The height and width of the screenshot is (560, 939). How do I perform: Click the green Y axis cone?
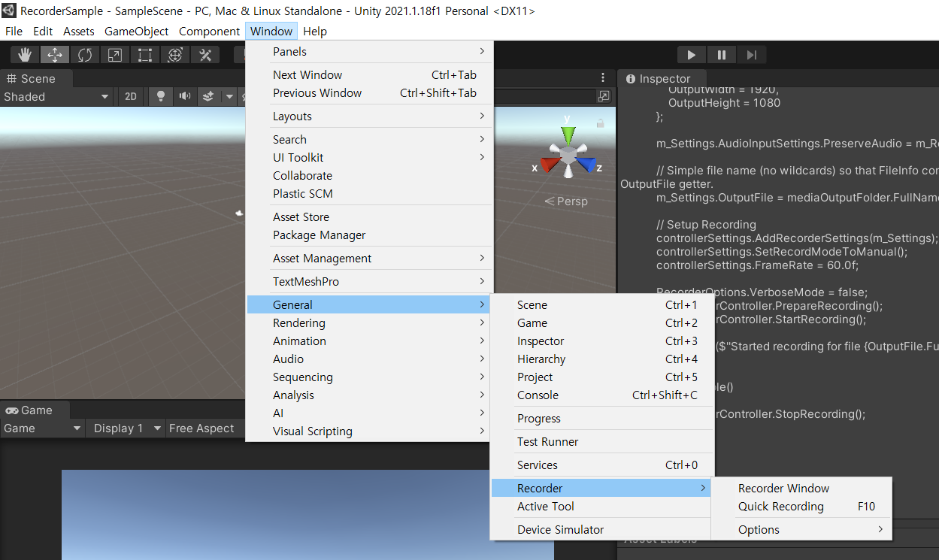pos(568,135)
